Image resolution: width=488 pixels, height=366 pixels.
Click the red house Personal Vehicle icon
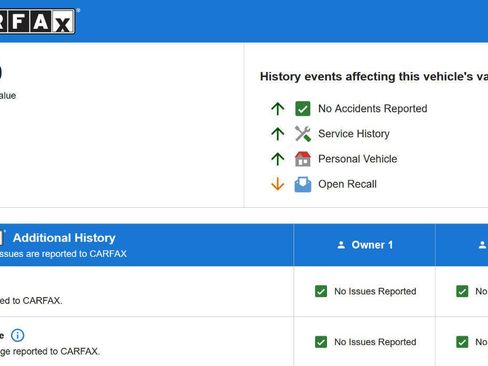(x=303, y=159)
